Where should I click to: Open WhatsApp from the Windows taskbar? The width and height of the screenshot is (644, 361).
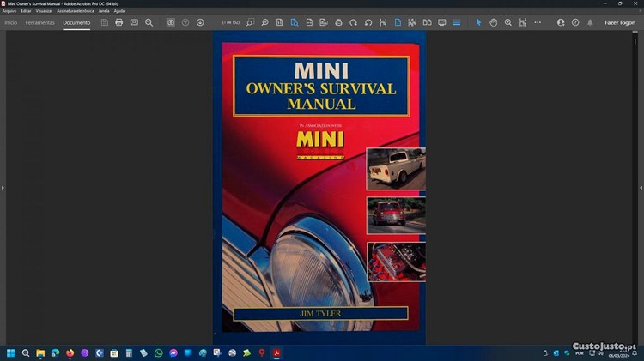pyautogui.click(x=158, y=352)
